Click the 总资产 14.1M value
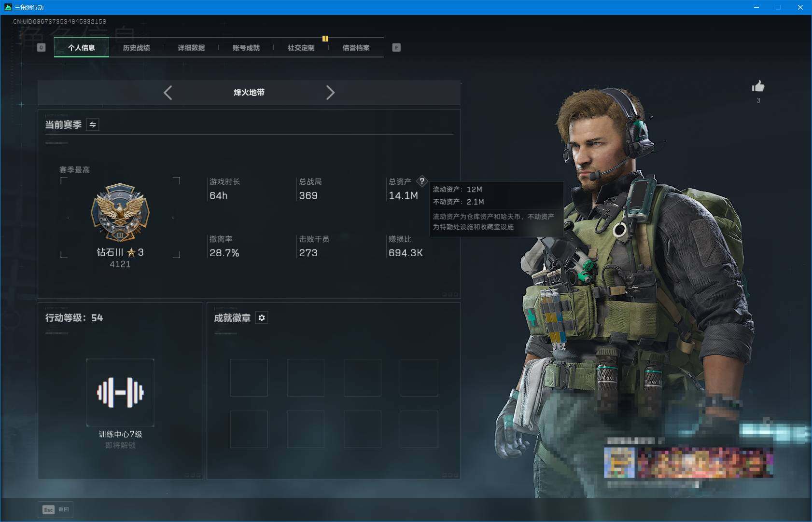Viewport: 812px width, 522px height. click(x=404, y=196)
